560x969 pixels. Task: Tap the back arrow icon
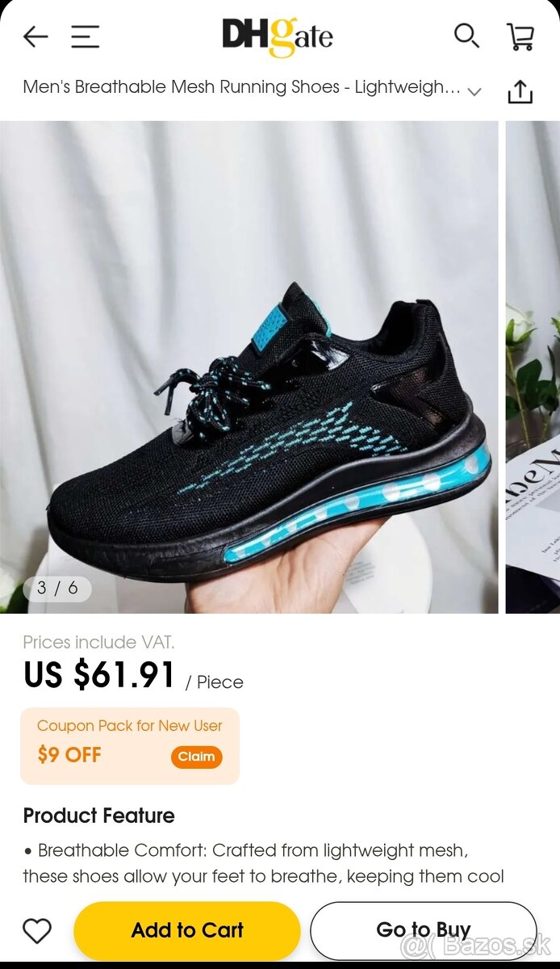(36, 36)
